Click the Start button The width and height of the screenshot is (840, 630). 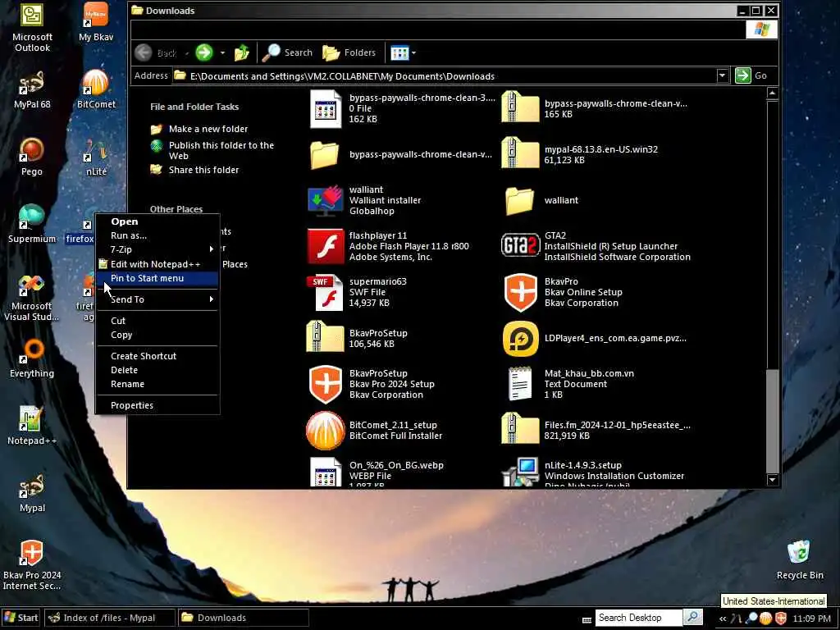21,618
